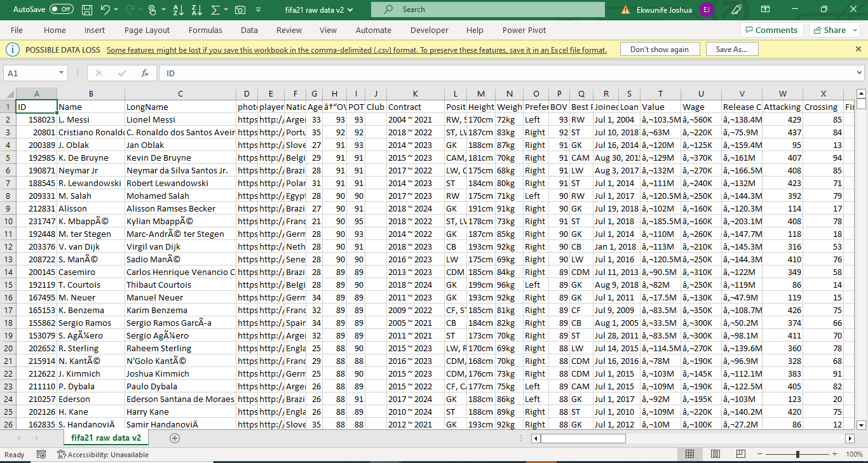868x463 pixels.
Task: Click the Save icon in the title bar
Action: pos(87,10)
